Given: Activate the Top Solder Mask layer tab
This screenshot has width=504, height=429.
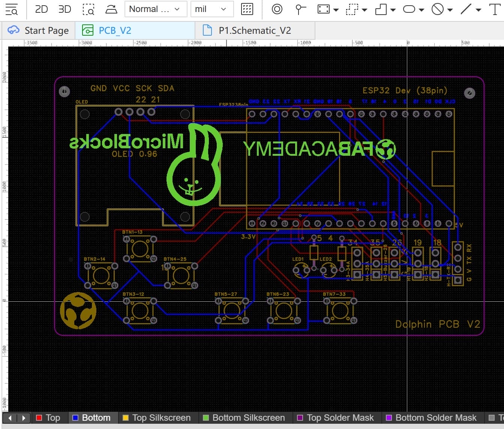Looking at the screenshot, I should point(337,418).
